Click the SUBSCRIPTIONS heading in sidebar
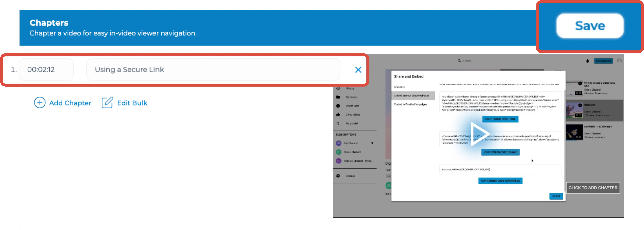 coord(346,135)
